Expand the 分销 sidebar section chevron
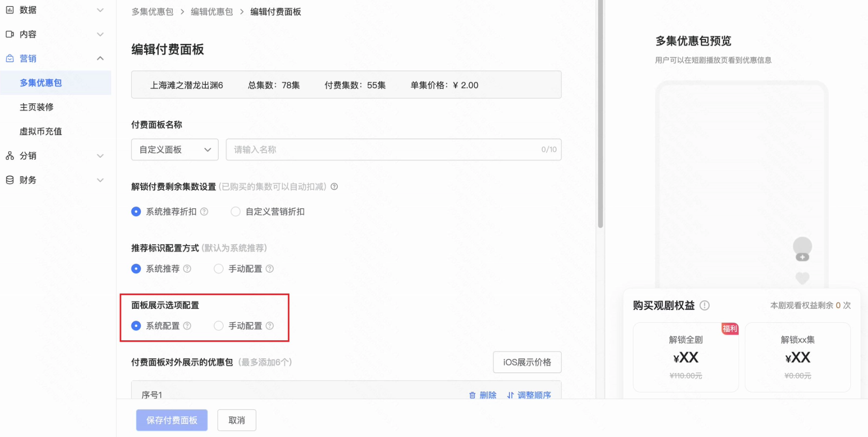Screen dimensions: 868x437 (x=100, y=156)
